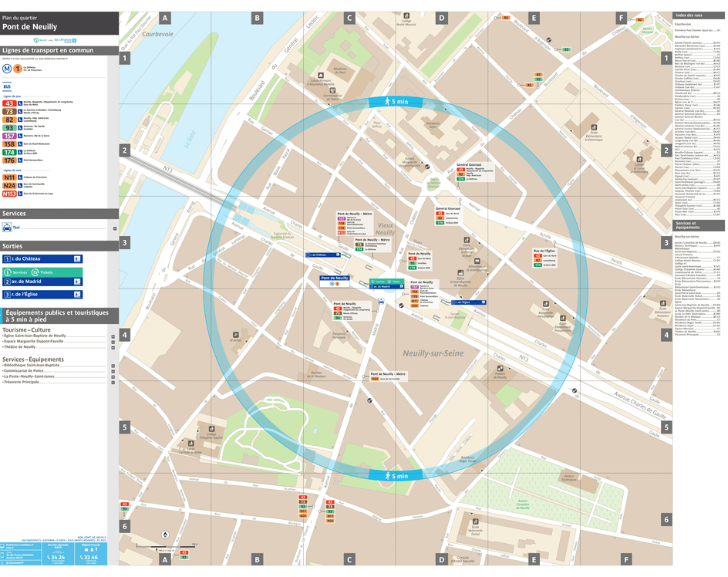The width and height of the screenshot is (728, 577).
Task: Click the Tickets icon in the Sorties section
Action: click(35, 271)
